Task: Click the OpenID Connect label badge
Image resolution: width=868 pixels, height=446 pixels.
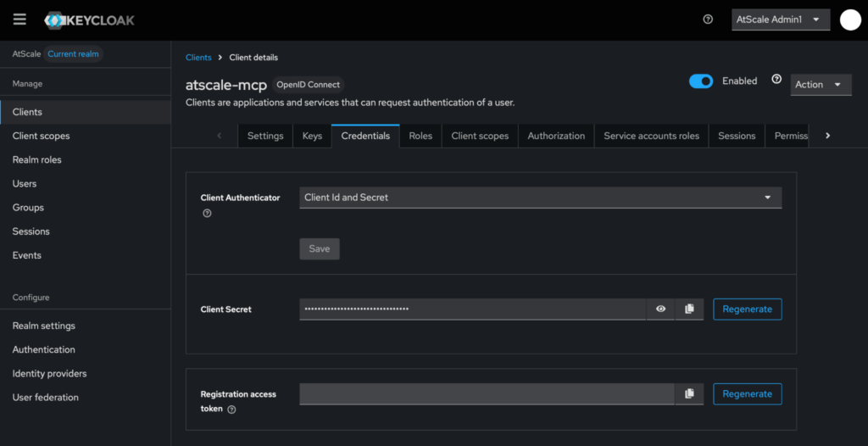Action: [x=309, y=85]
